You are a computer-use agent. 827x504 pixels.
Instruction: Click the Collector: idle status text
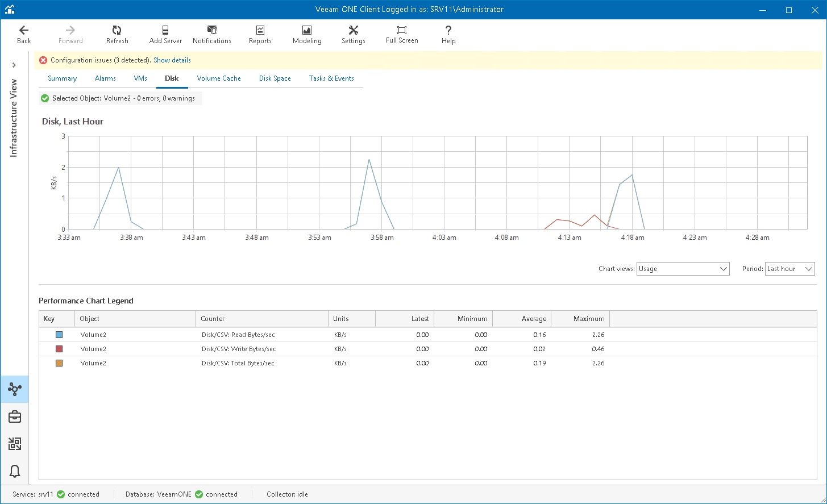click(287, 494)
